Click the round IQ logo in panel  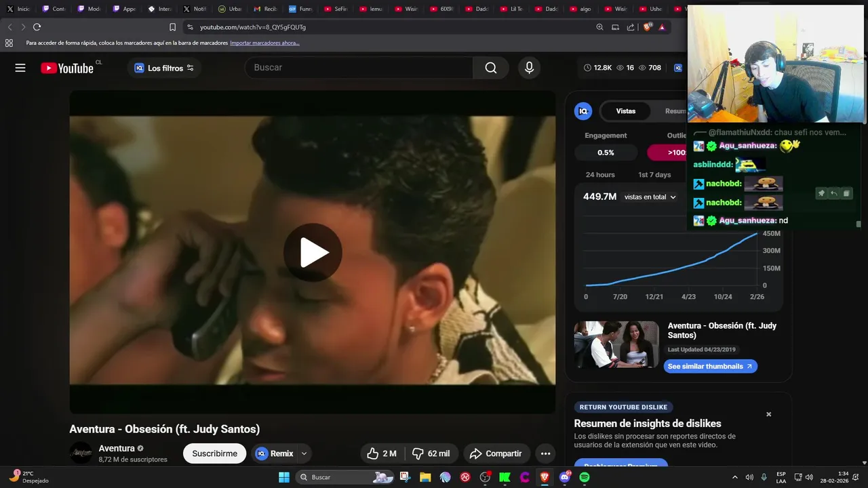(x=583, y=111)
